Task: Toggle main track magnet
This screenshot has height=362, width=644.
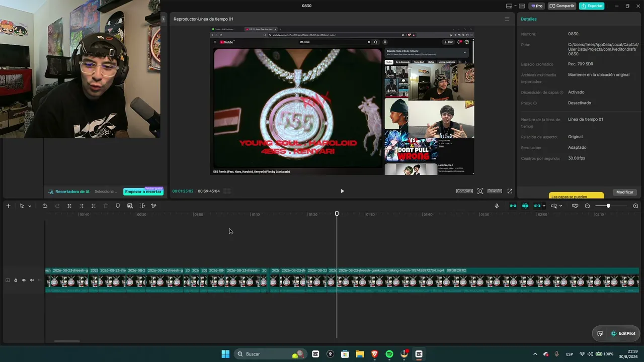Action: coord(513,206)
